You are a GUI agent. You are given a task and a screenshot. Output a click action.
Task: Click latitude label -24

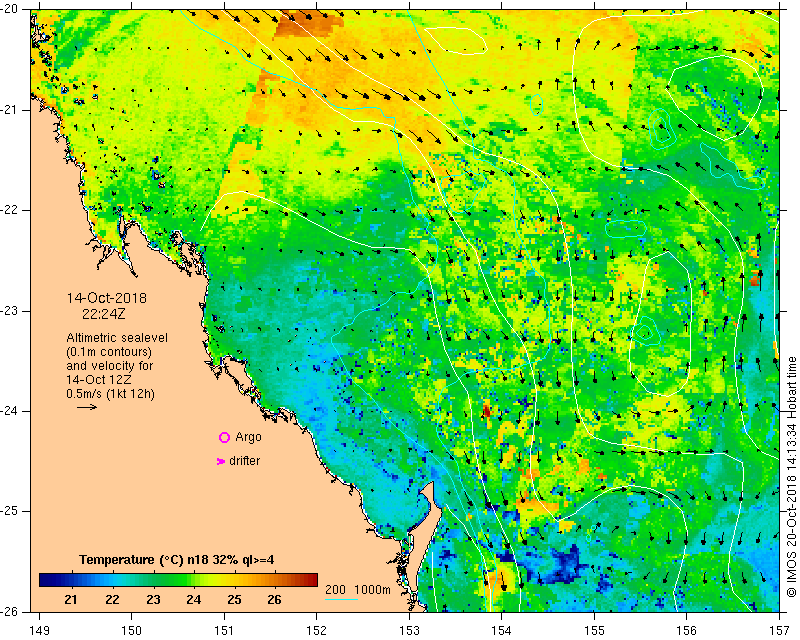click(11, 411)
